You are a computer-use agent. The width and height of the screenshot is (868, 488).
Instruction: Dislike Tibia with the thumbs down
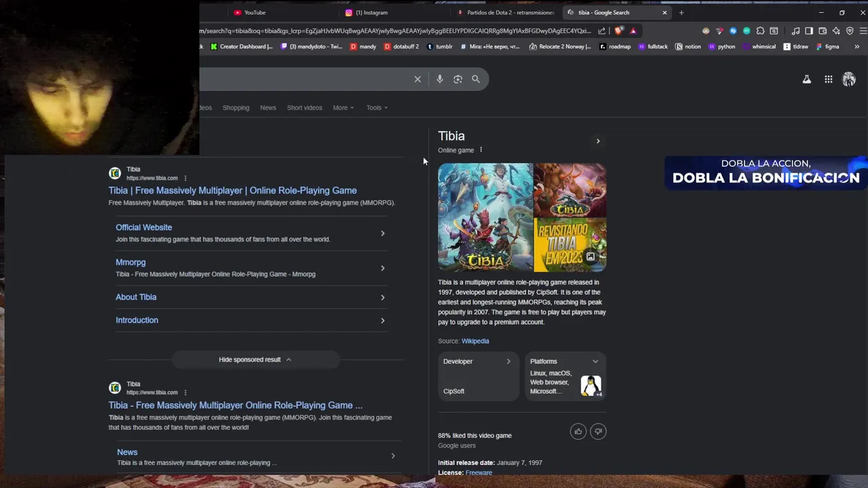click(x=598, y=431)
